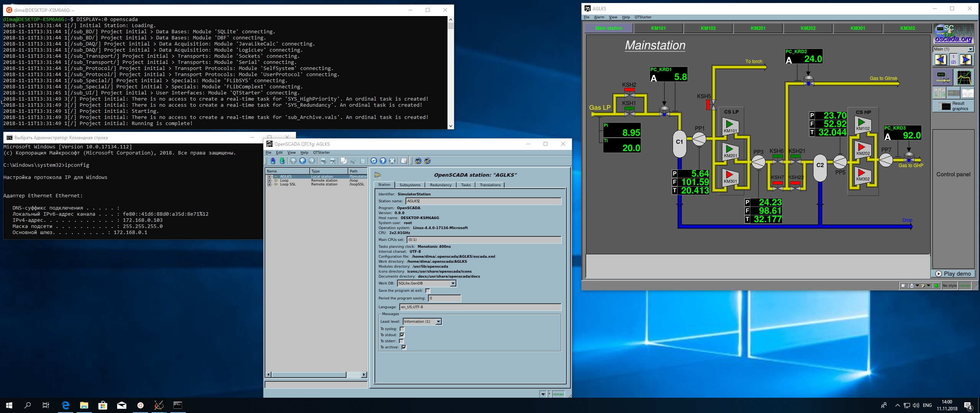This screenshot has width=980, height=413.
Task: Open the trend graphics view icon
Action: pyautogui.click(x=964, y=77)
